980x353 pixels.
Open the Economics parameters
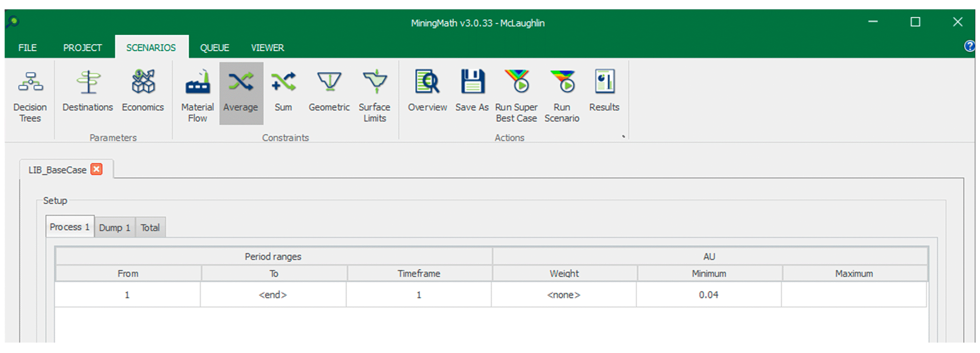(143, 92)
